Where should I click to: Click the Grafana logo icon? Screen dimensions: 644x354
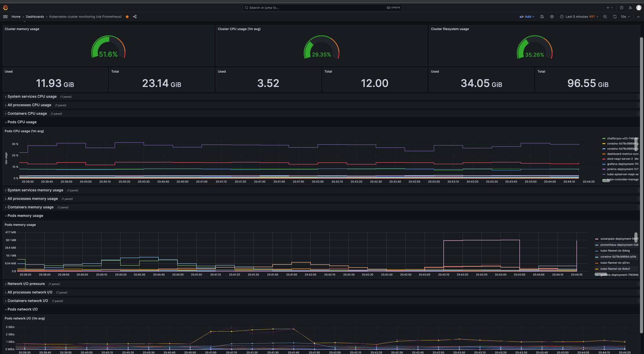pyautogui.click(x=5, y=8)
